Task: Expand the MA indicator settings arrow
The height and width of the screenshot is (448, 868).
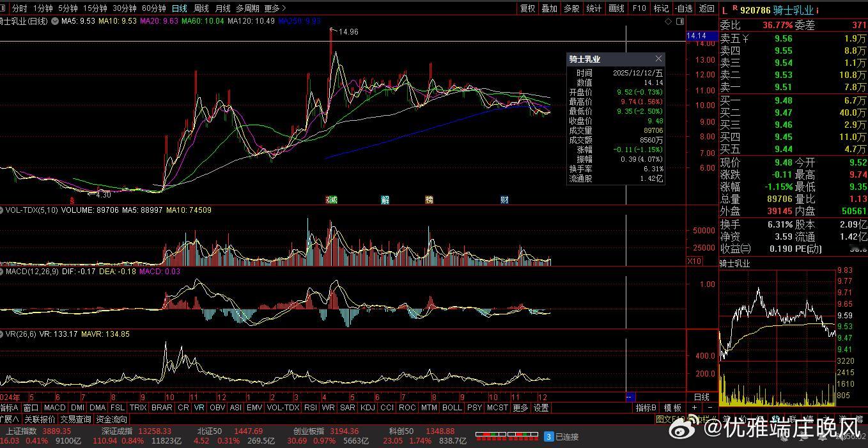Action: 56,21
